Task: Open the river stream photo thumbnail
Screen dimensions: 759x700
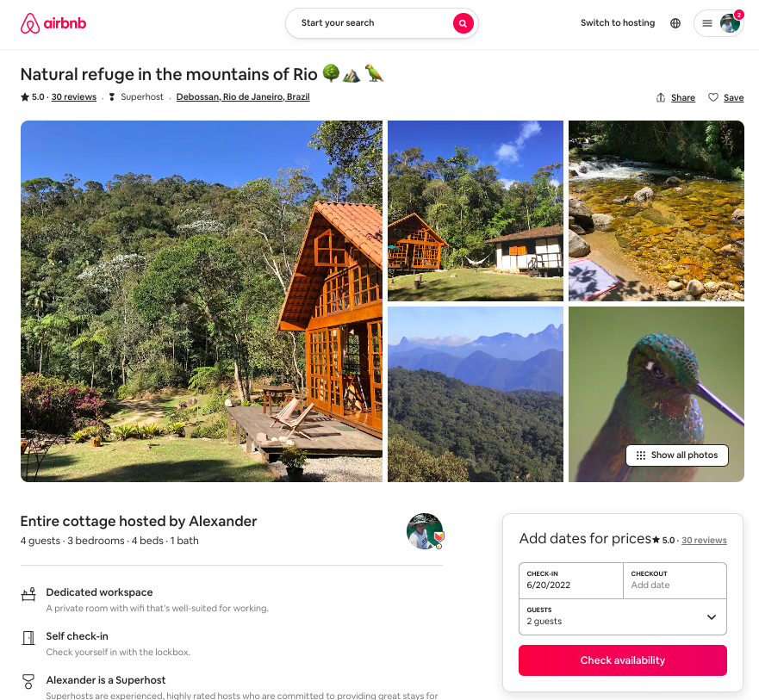Action: 656,210
